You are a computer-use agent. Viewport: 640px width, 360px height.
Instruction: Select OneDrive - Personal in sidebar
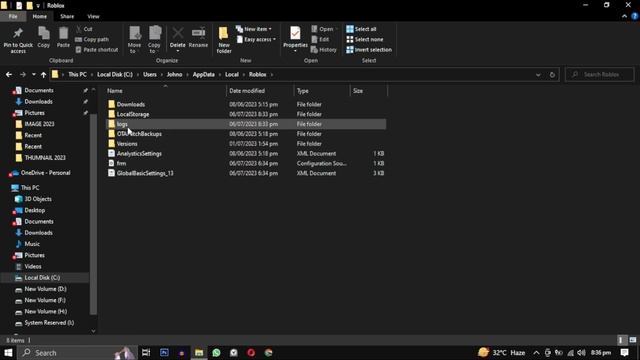point(45,173)
